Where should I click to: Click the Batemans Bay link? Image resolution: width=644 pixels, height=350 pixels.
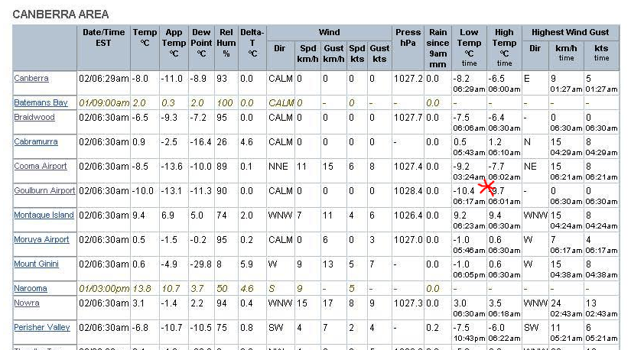(x=41, y=102)
